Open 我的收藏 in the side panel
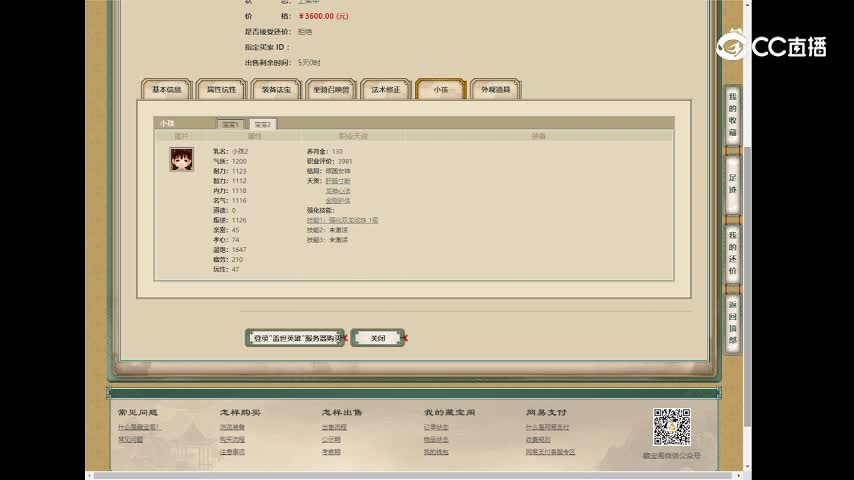The width and height of the screenshot is (854, 480). (732, 114)
